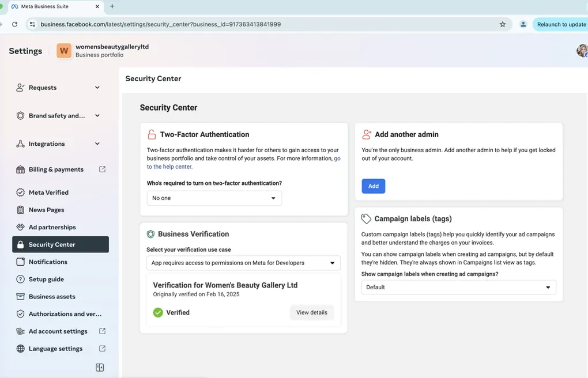The width and height of the screenshot is (588, 378).
Task: Expand the Integrations section chevron
Action: click(x=97, y=143)
